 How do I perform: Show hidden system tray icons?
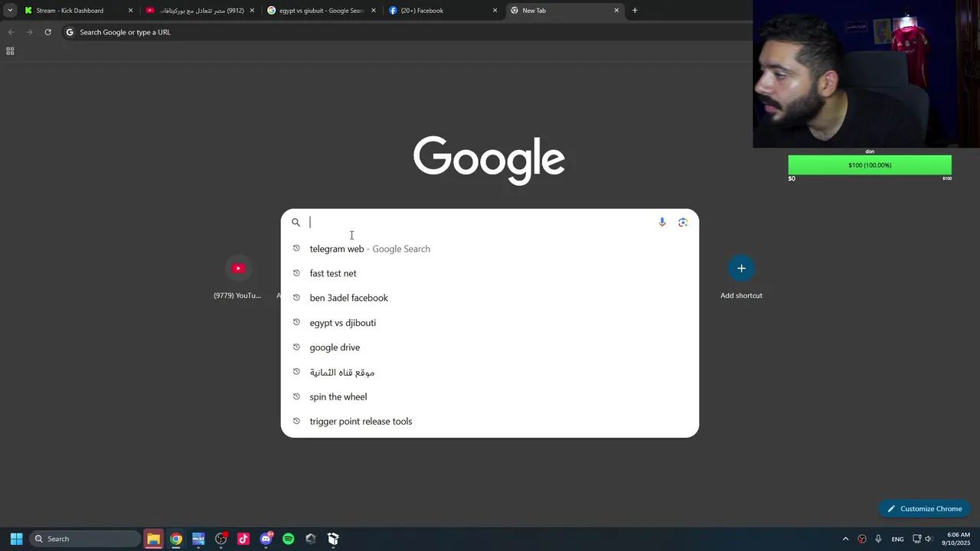[x=845, y=539]
